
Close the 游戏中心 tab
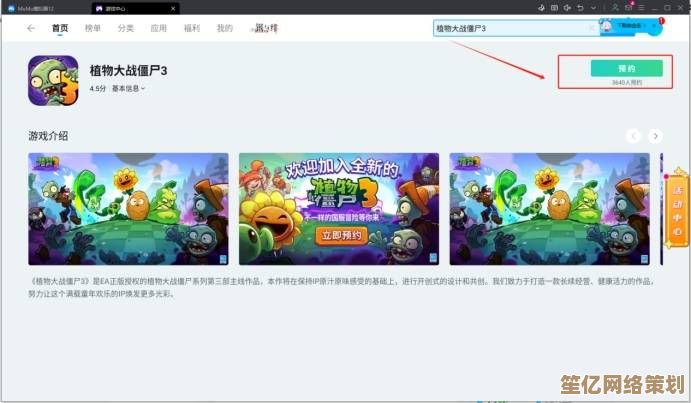[x=173, y=8]
